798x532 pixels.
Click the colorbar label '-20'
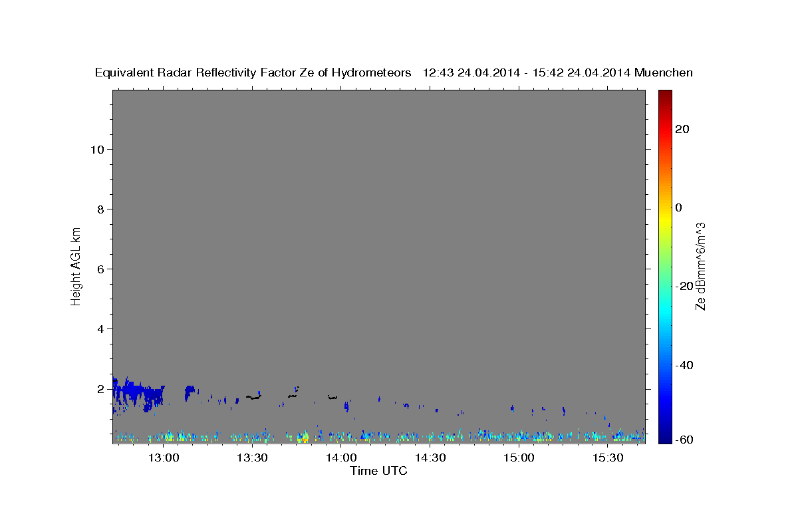[x=684, y=286]
